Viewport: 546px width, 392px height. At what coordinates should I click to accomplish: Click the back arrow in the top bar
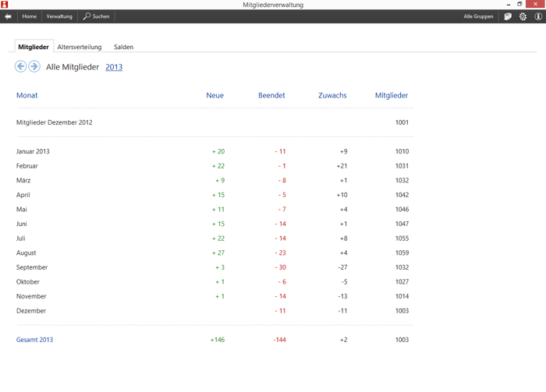point(8,16)
